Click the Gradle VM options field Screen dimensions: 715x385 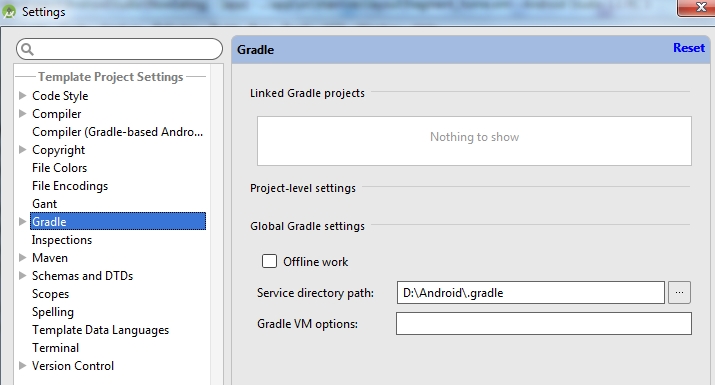click(x=544, y=323)
